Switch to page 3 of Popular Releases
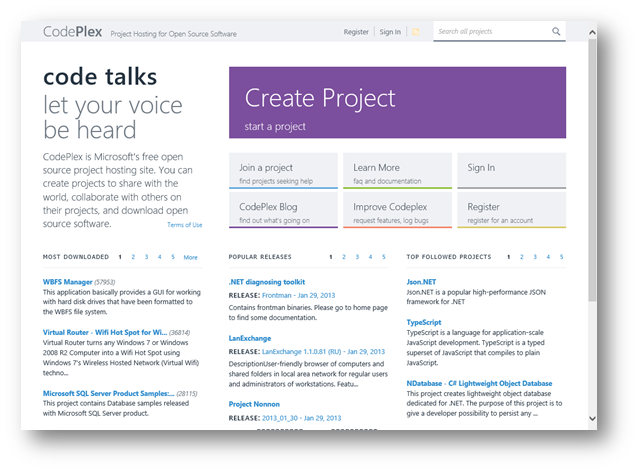 (x=357, y=257)
